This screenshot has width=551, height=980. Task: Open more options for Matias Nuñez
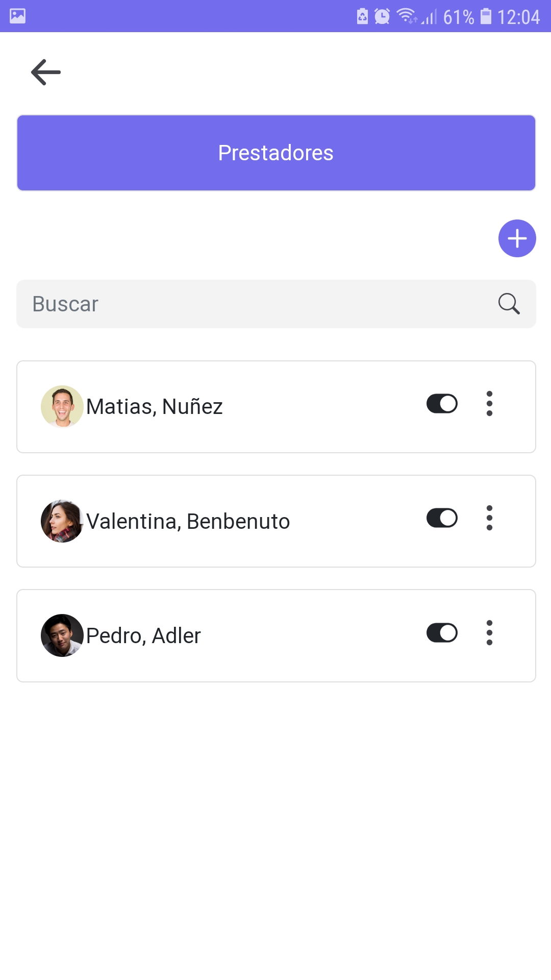coord(489,404)
